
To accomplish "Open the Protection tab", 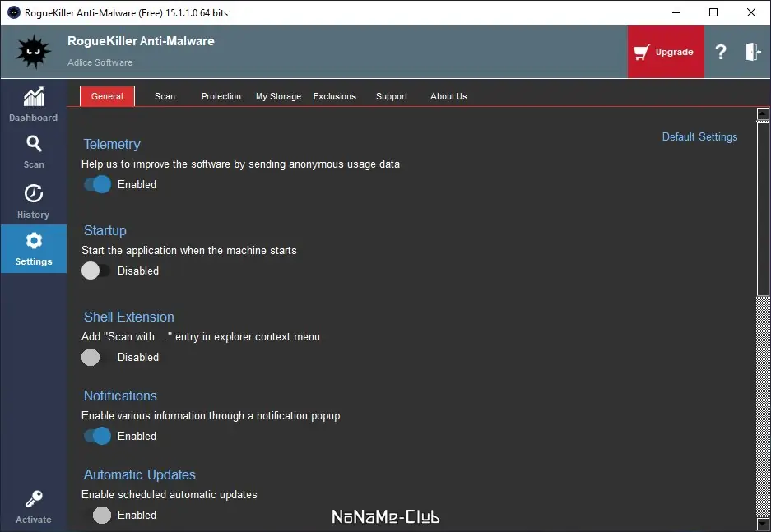I will pyautogui.click(x=221, y=96).
